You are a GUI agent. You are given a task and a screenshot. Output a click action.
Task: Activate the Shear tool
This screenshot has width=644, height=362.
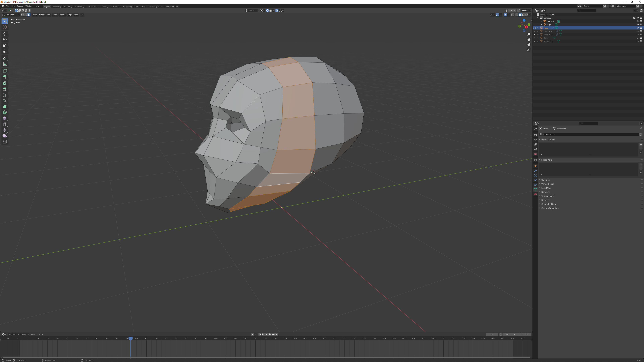coord(5,136)
